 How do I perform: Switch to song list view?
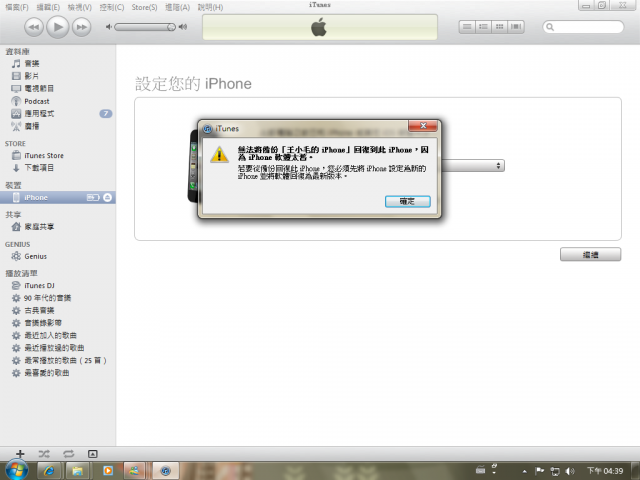pos(467,27)
